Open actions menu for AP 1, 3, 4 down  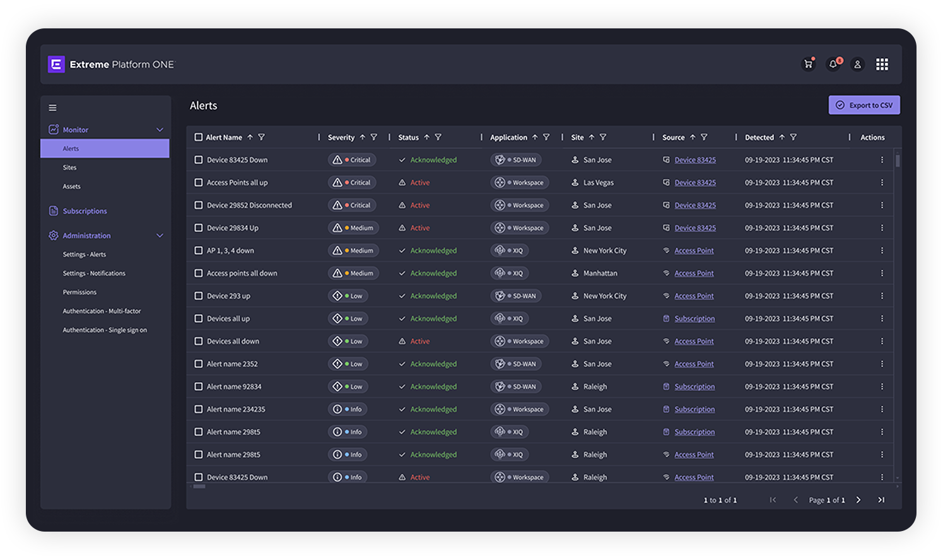coord(882,251)
